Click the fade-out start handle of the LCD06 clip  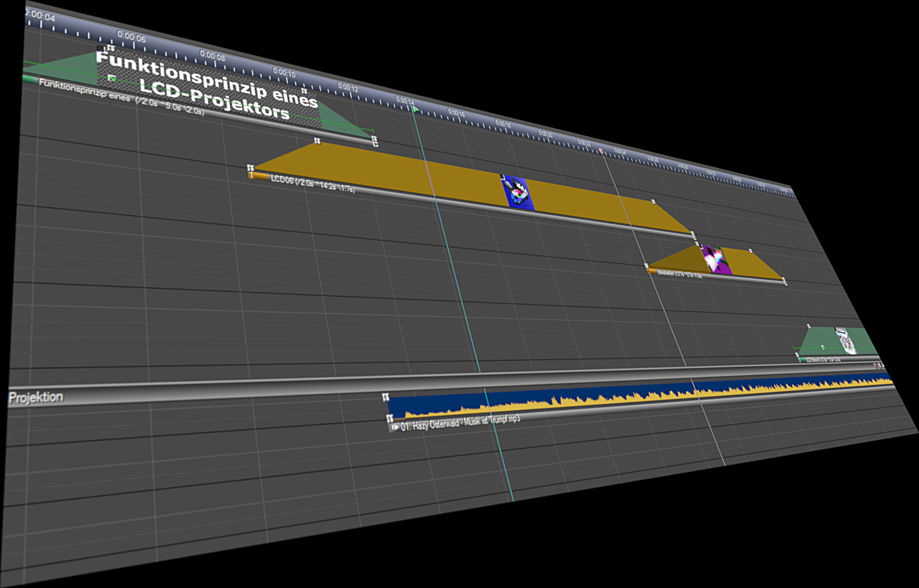point(653,202)
